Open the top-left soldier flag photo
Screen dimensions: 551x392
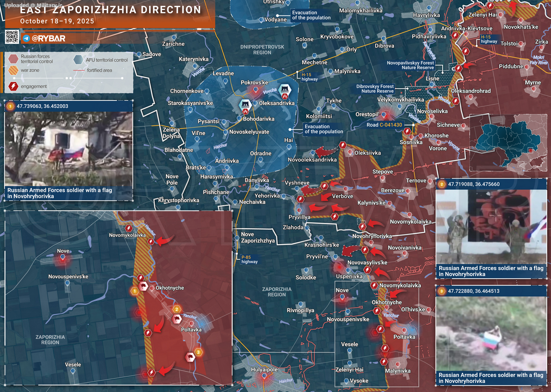(x=69, y=149)
